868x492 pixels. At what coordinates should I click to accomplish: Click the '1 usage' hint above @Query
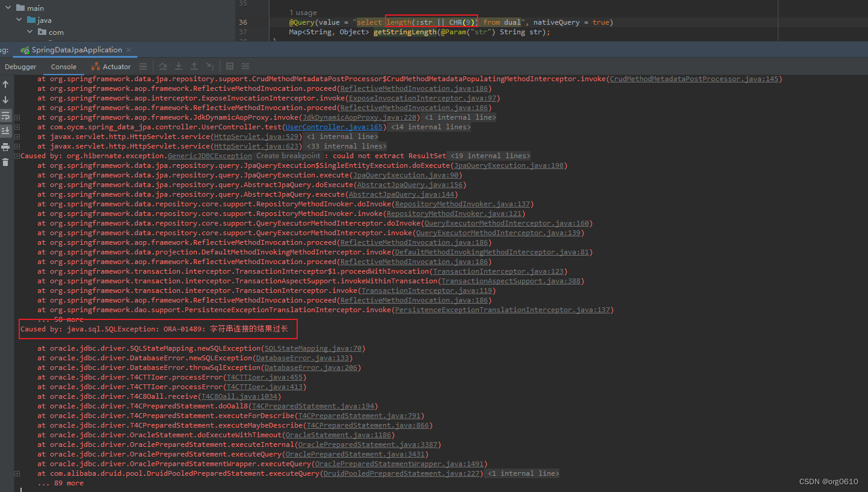(303, 13)
